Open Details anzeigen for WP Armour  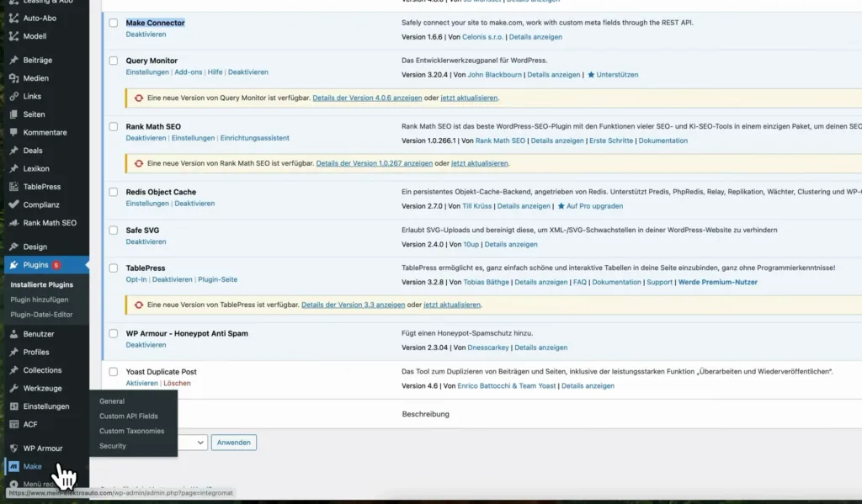click(x=541, y=347)
